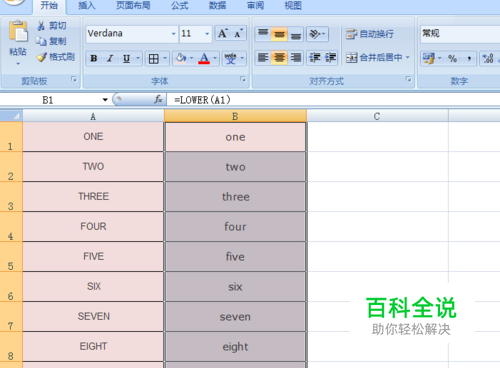The height and width of the screenshot is (368, 500).
Task: Apply percent style with the % icon
Action: 452,59
